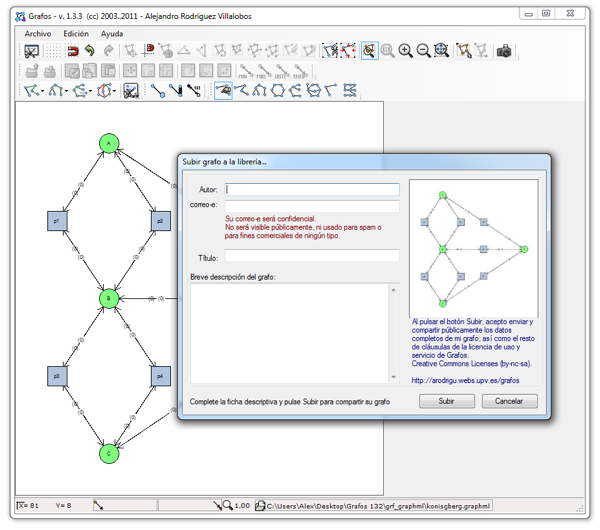The width and height of the screenshot is (600, 530).
Task: Expand the colored graph dropdown arrow
Action: click(x=116, y=92)
